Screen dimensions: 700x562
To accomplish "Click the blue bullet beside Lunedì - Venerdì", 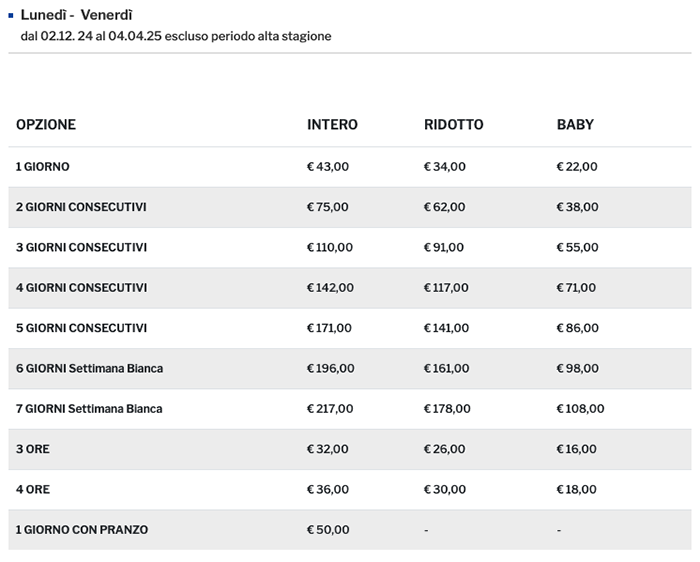I will [11, 16].
